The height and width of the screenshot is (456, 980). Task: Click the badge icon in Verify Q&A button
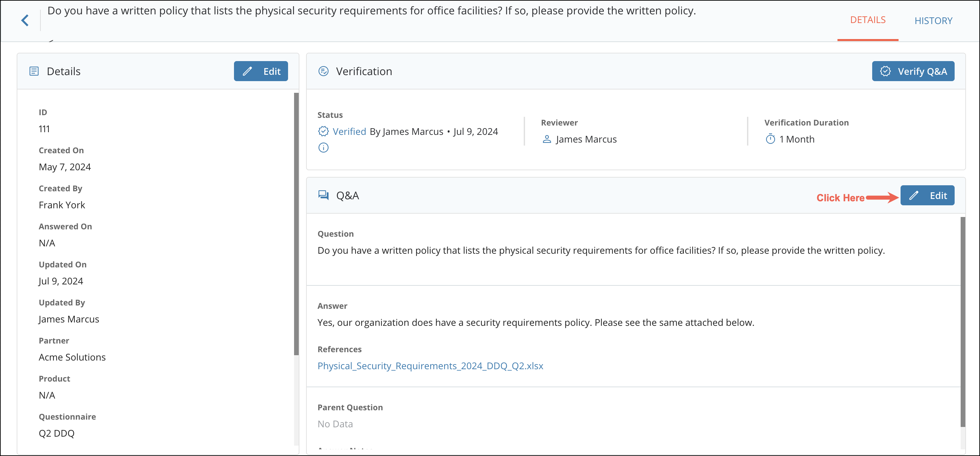(886, 71)
